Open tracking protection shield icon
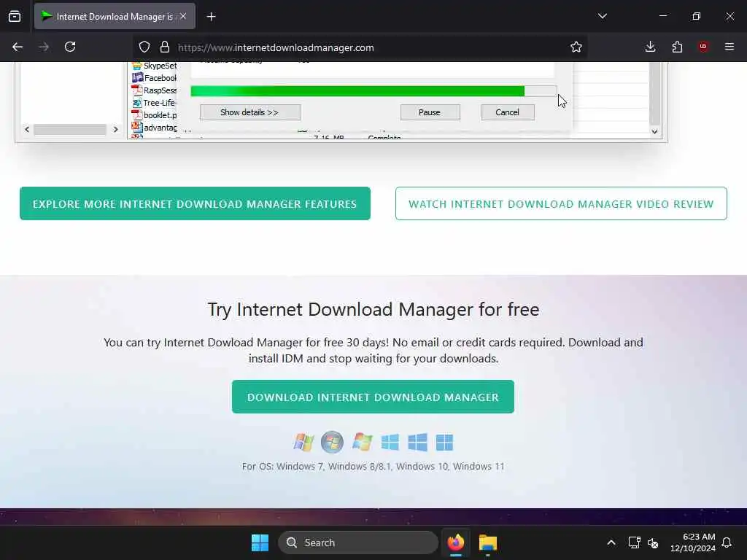The width and height of the screenshot is (747, 560). (144, 47)
